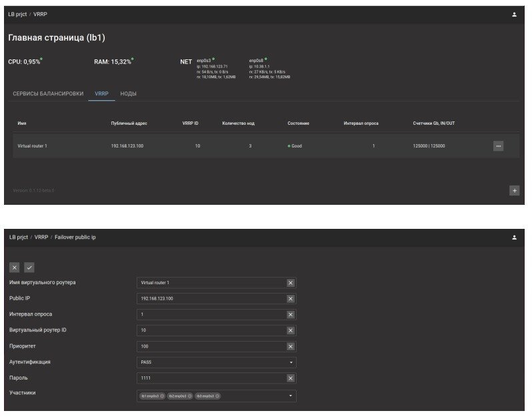The height and width of the screenshot is (417, 532).
Task: Expand the Участники dropdown arrow
Action: pos(290,396)
